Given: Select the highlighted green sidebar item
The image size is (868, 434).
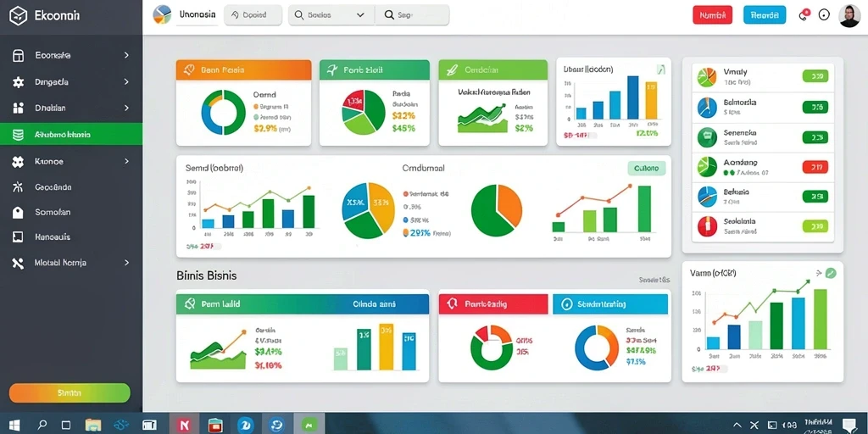Looking at the screenshot, I should point(71,135).
